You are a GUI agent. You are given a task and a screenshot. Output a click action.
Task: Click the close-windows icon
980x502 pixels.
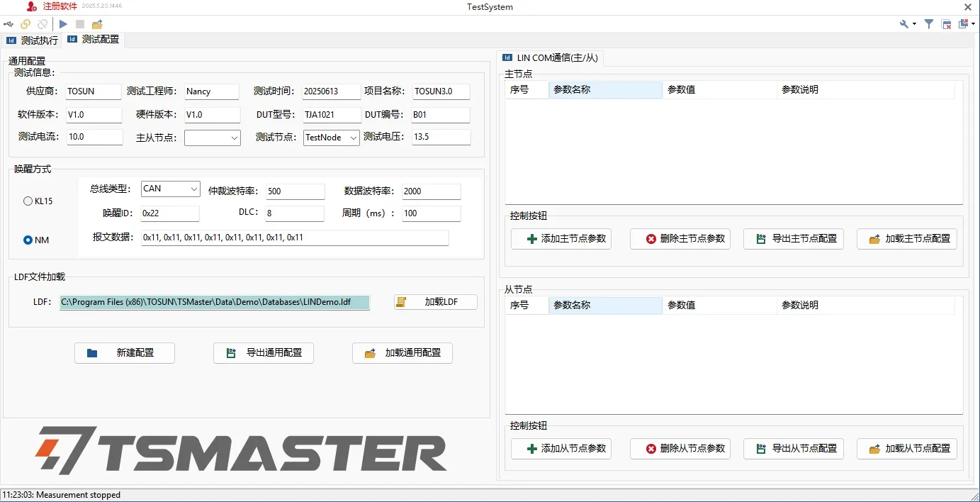[946, 23]
